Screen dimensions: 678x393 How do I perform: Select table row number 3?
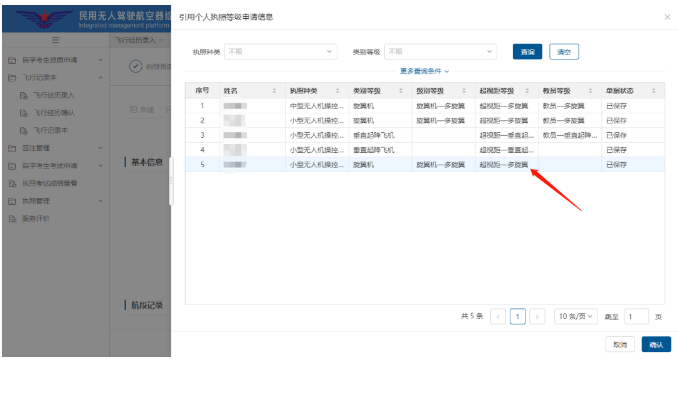pos(425,135)
